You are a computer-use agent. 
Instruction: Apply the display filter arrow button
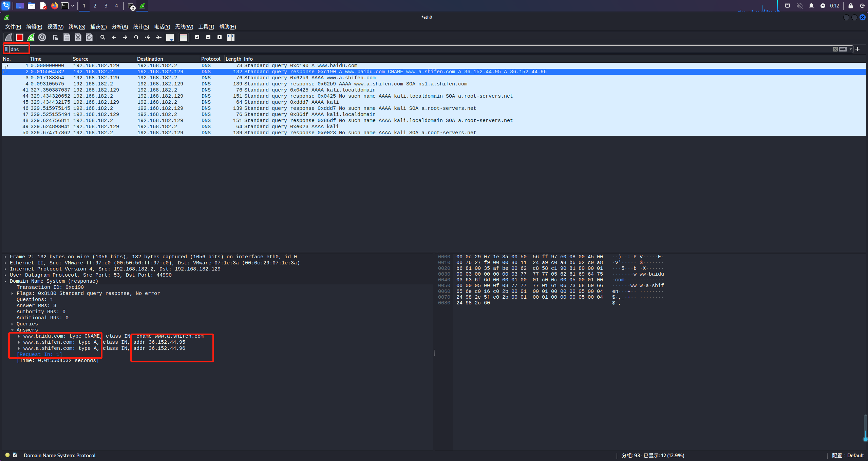click(x=843, y=49)
